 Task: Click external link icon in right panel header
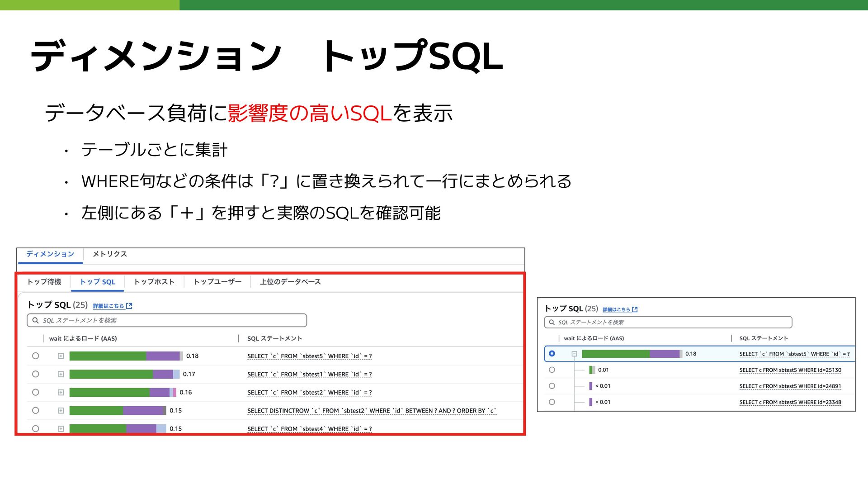[x=635, y=310]
